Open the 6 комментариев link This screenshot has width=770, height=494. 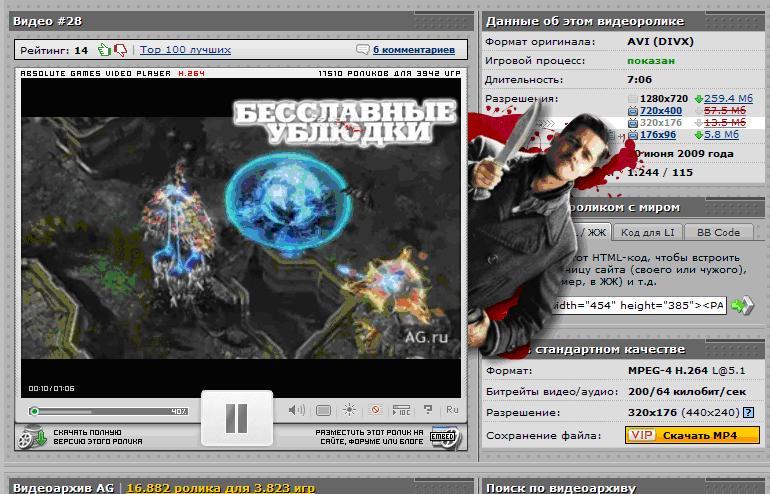coord(413,50)
